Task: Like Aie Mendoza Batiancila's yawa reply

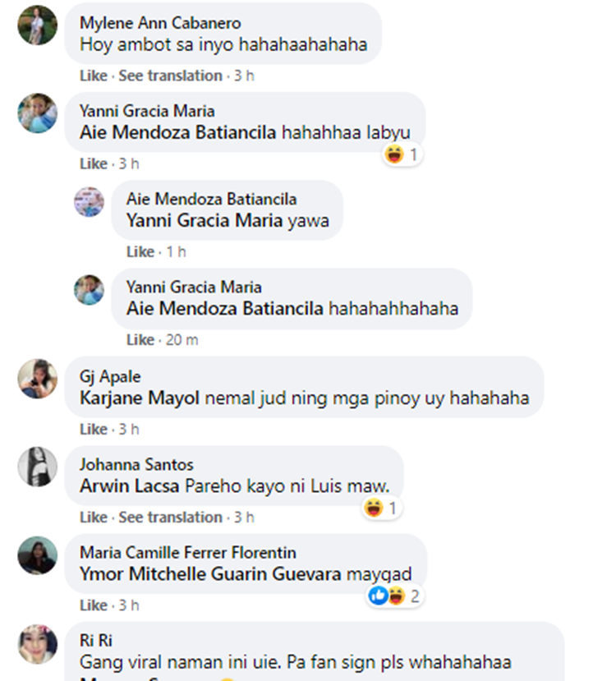Action: (140, 252)
